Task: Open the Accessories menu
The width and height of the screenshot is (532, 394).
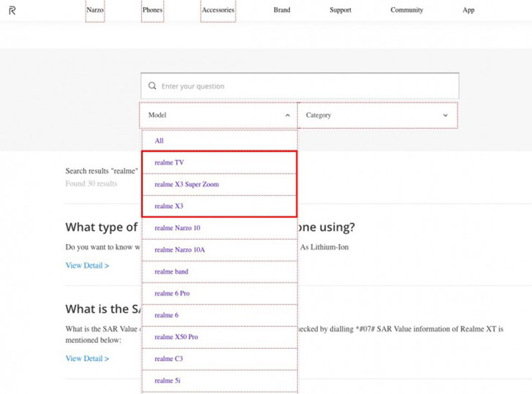Action: pyautogui.click(x=218, y=11)
